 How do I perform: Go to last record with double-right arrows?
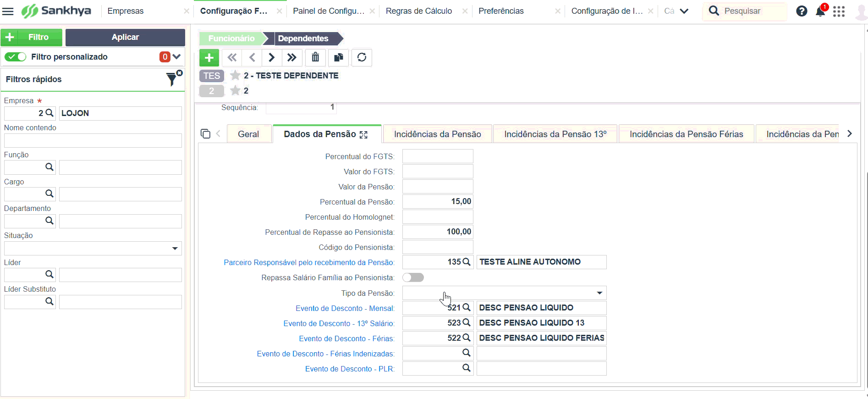coord(292,58)
